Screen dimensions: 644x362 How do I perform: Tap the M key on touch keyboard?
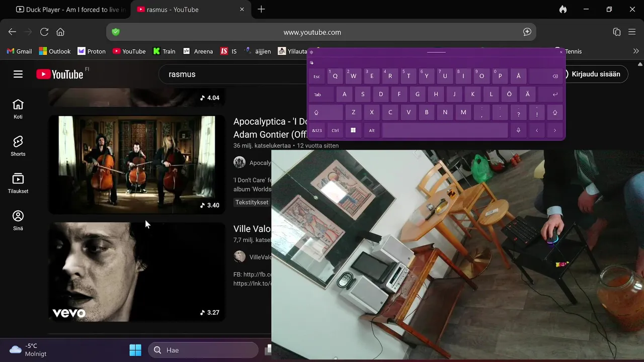[463, 113]
